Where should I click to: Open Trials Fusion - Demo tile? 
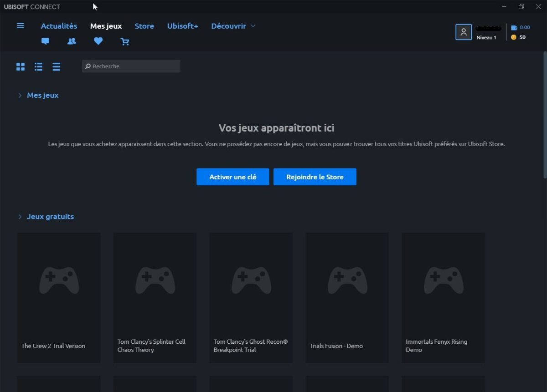point(347,298)
